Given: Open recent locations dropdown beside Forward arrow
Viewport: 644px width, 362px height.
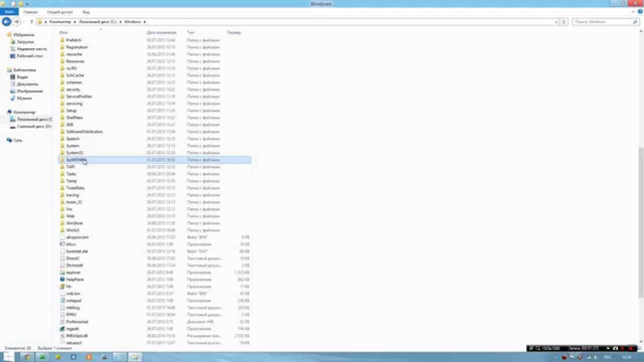Looking at the screenshot, I should (24, 22).
